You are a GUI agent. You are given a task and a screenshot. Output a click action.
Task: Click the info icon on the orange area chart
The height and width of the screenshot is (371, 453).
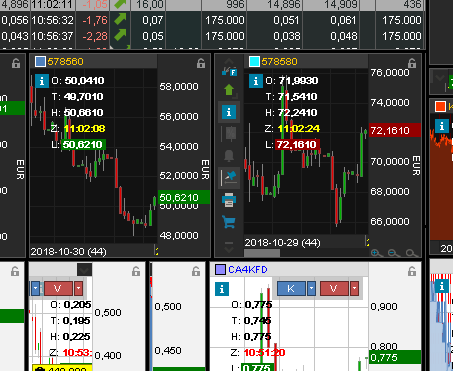click(x=442, y=126)
